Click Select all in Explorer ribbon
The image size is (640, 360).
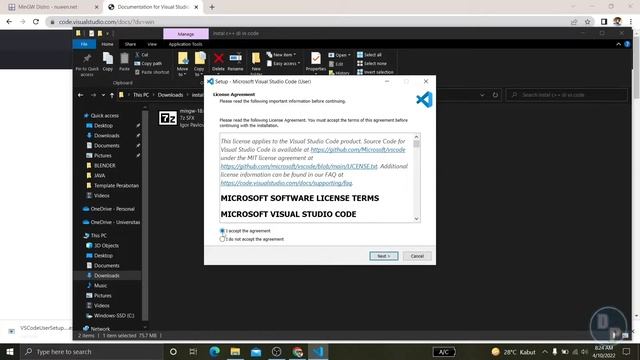(369, 55)
